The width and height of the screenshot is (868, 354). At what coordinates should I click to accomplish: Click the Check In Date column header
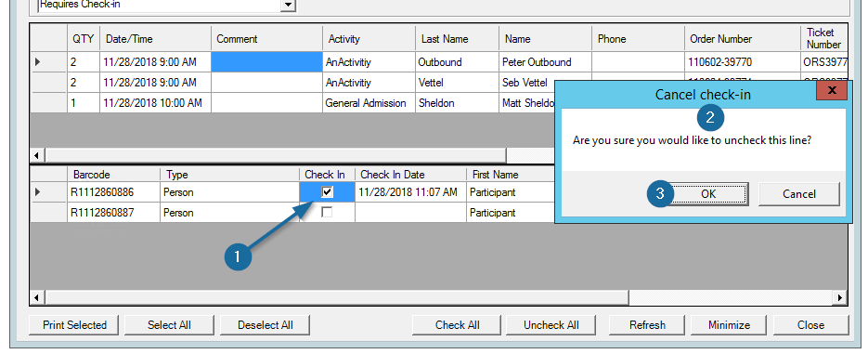pyautogui.click(x=410, y=175)
